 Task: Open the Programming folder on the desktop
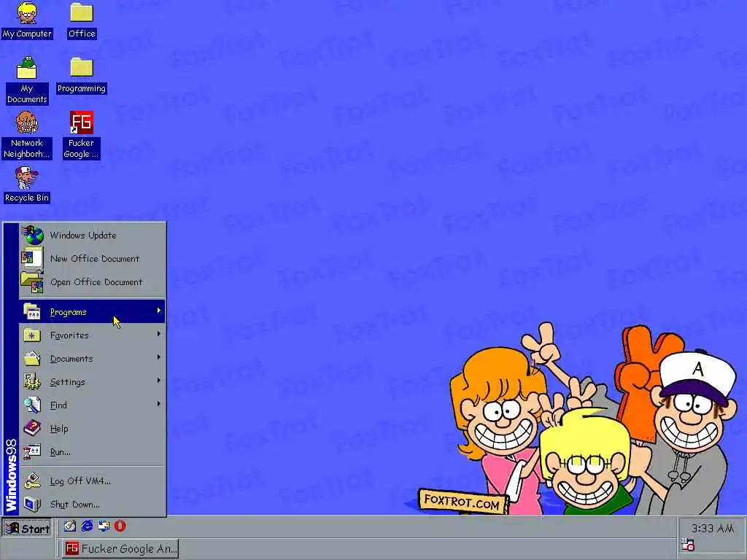pyautogui.click(x=82, y=75)
